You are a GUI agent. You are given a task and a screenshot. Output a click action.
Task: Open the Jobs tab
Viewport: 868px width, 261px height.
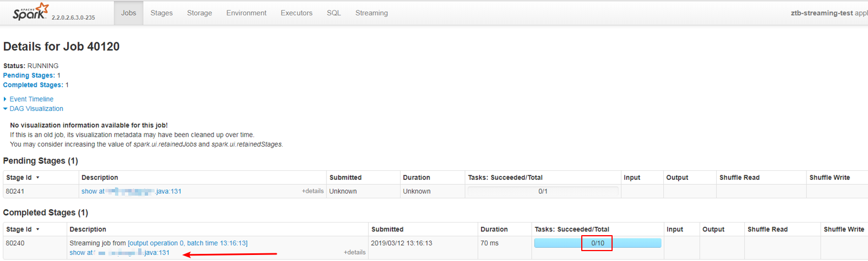coord(128,13)
